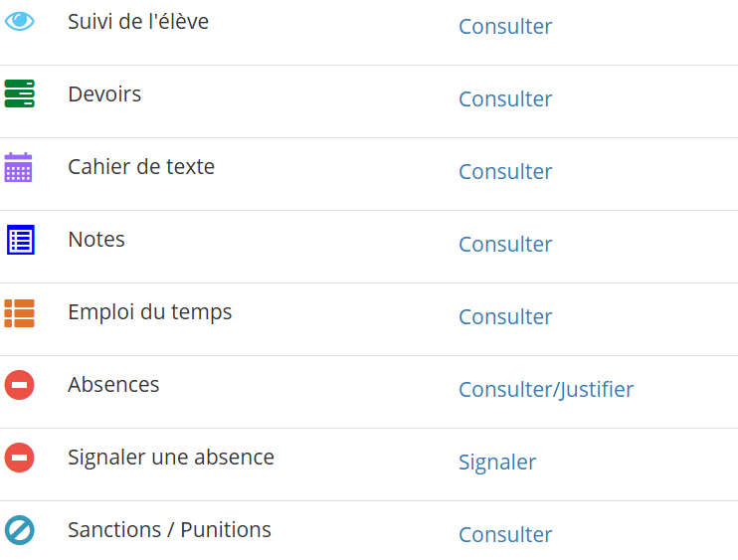Open Consulter link for Suivi de l'élève

pos(505,27)
